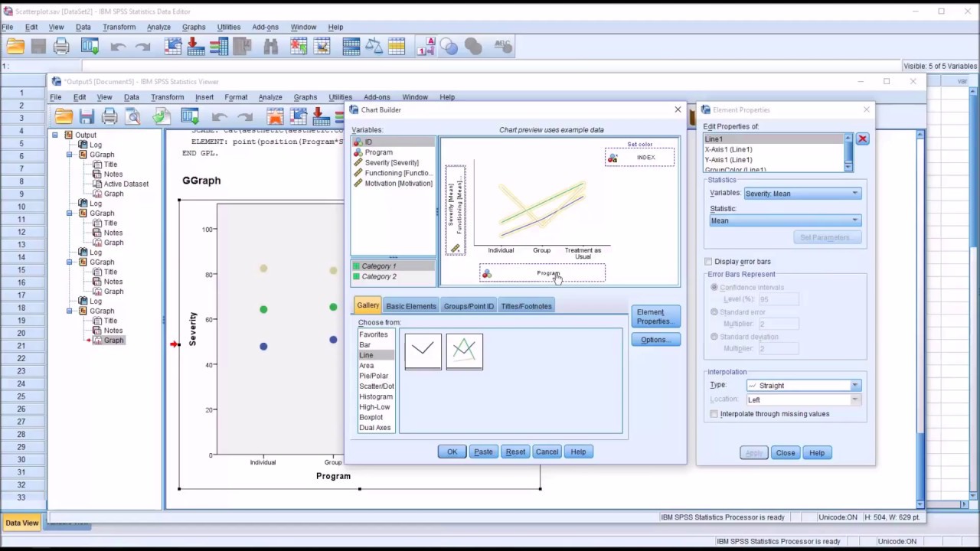Click Select cases icon in Data Editor toolbar
Viewport: 980px width, 551px height.
pos(397,47)
